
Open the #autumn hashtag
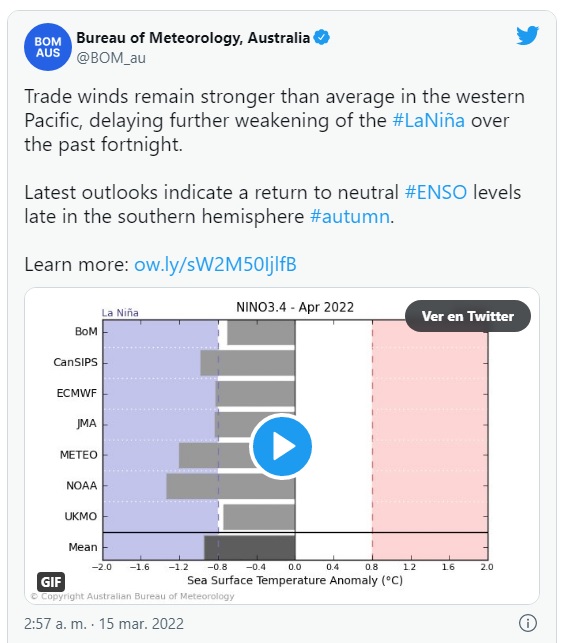pos(349,217)
